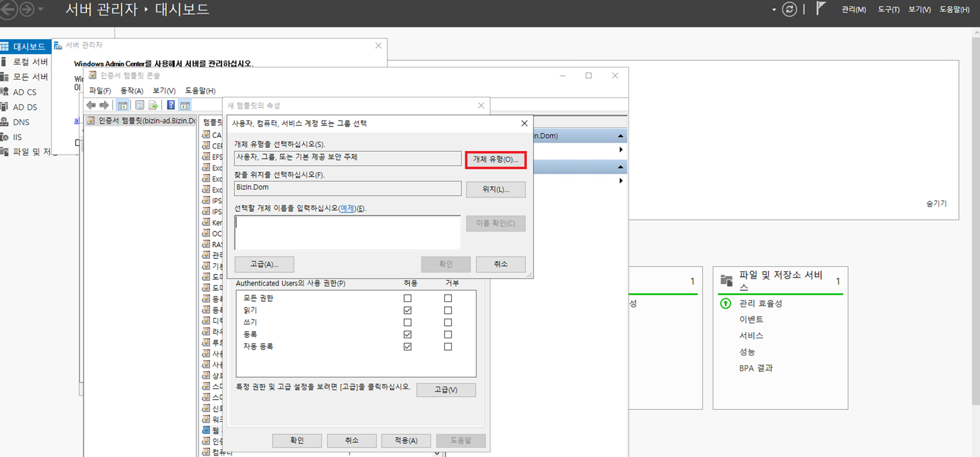980x457 pixels.
Task: Open the notifications flag in Server Manager
Action: (x=821, y=8)
